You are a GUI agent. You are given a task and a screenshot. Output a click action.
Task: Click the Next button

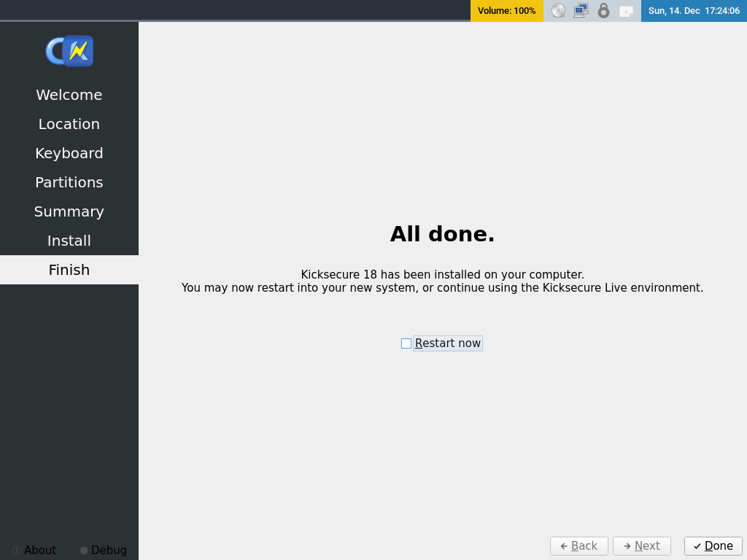[x=641, y=546]
